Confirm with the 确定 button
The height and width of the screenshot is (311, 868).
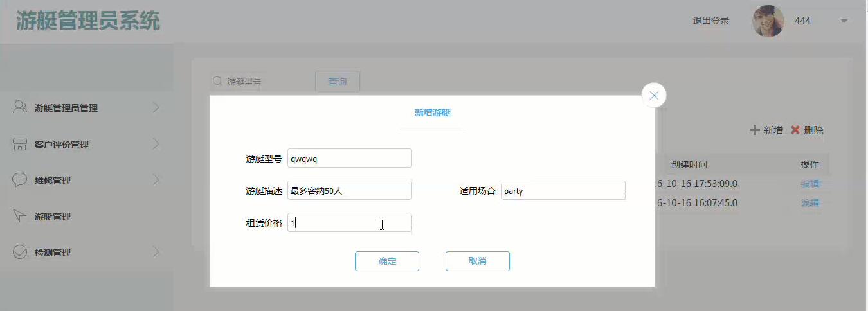pos(387,261)
